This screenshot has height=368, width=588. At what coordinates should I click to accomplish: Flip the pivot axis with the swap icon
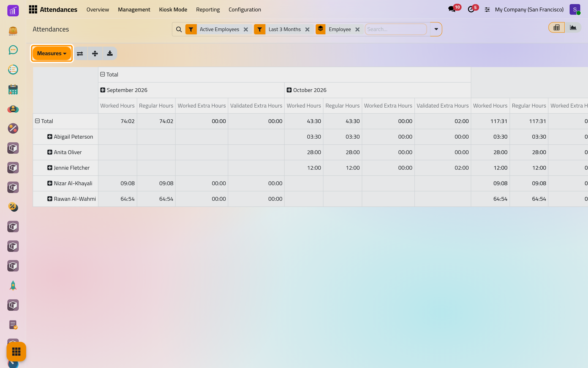80,53
